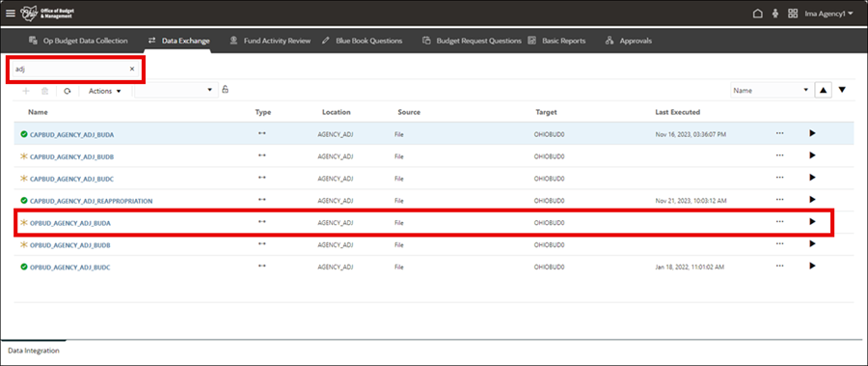Open the ellipsis menu for CAPBUD_AGENCY_ADJ_BUDB
Screen dimensions: 868x366
(779, 155)
